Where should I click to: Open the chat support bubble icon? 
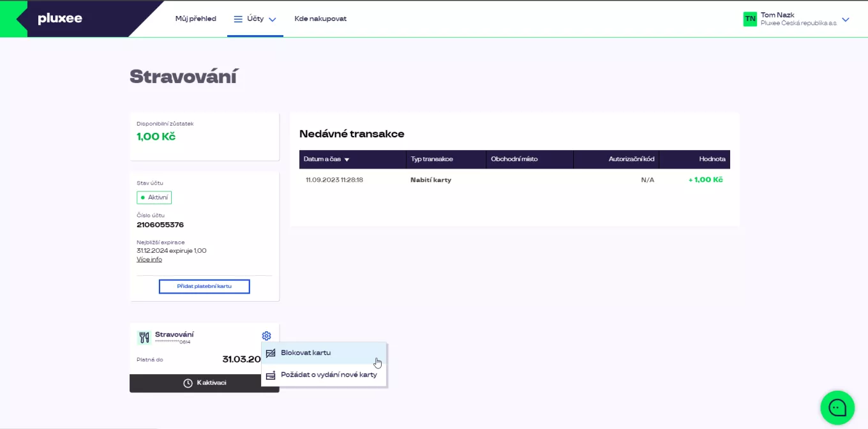837,407
